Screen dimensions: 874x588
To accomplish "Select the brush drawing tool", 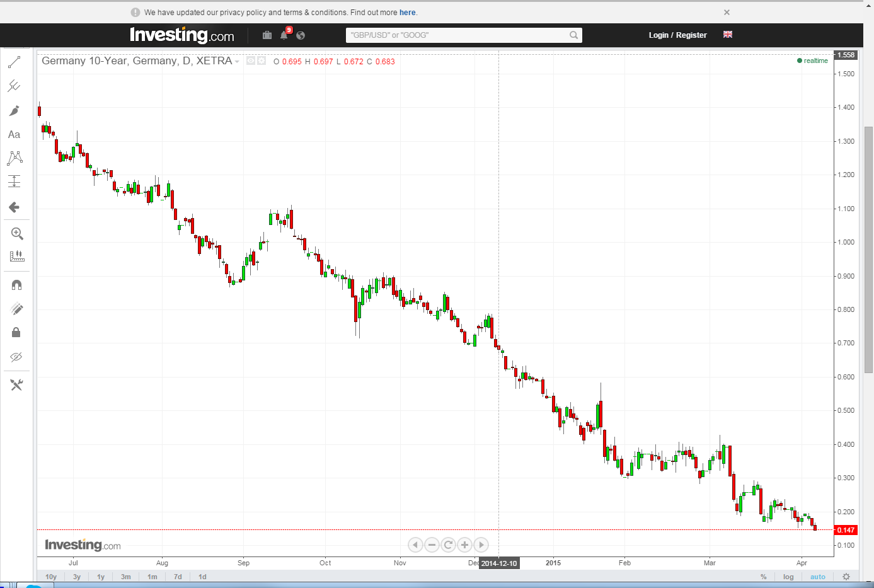I will (14, 111).
